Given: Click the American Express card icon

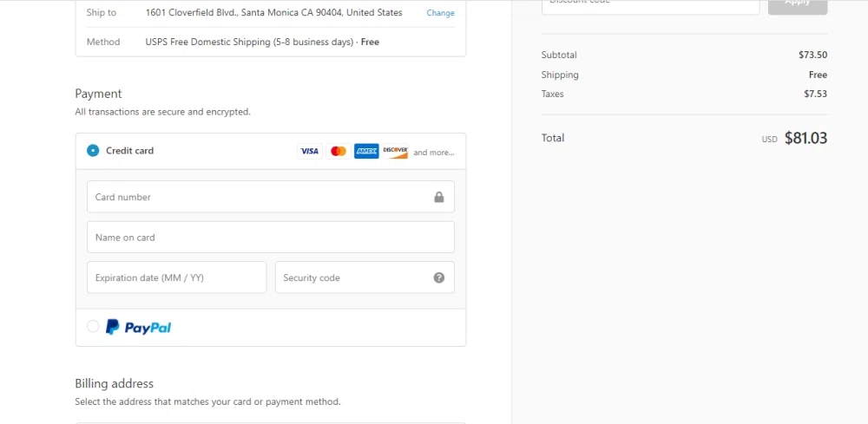Looking at the screenshot, I should click(x=366, y=152).
